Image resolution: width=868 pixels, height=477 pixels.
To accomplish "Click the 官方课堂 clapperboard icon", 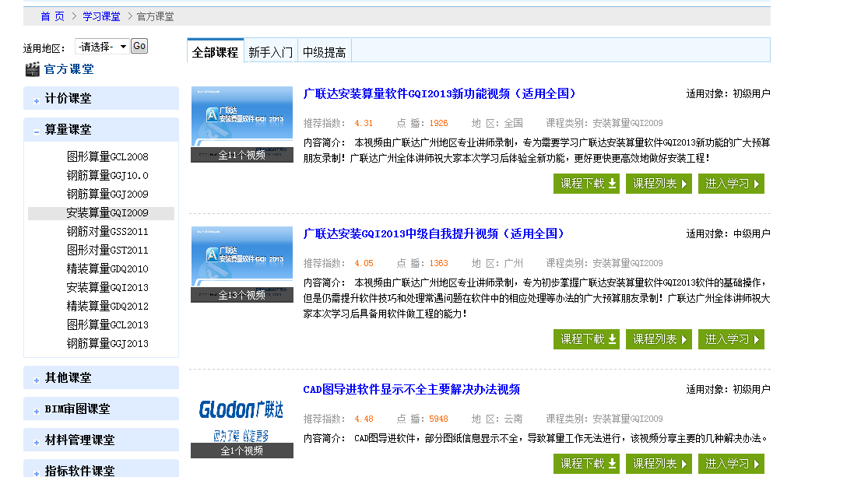I will click(x=33, y=69).
